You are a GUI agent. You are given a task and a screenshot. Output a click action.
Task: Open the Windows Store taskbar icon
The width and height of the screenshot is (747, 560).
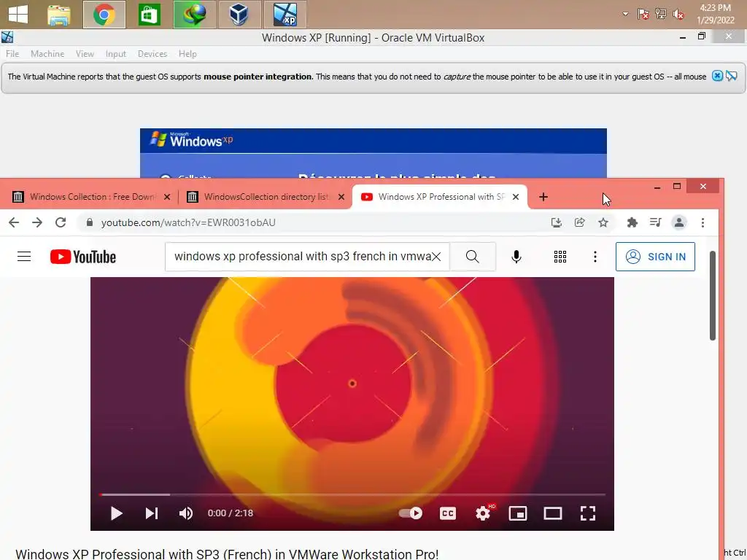[x=149, y=15]
